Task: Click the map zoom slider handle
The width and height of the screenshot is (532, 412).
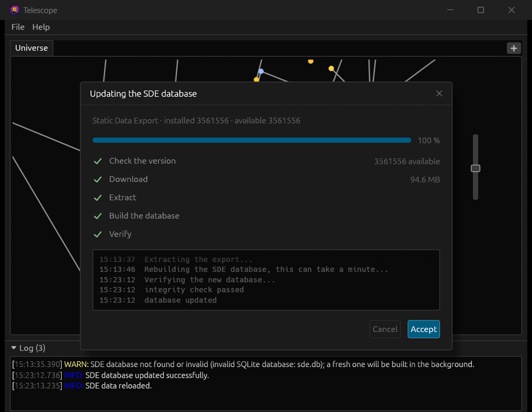Action: click(475, 168)
